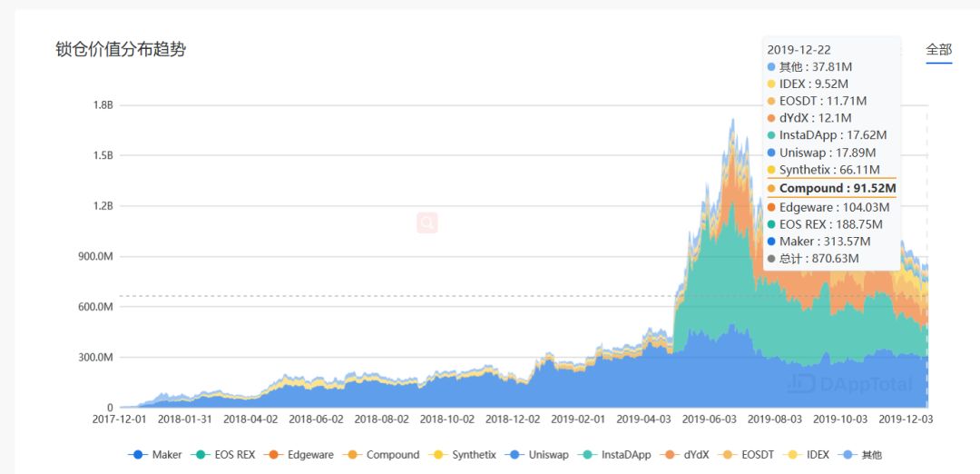Click the 2019-02-01 x-axis date
Viewport: 980px width, 474px height.
[578, 419]
